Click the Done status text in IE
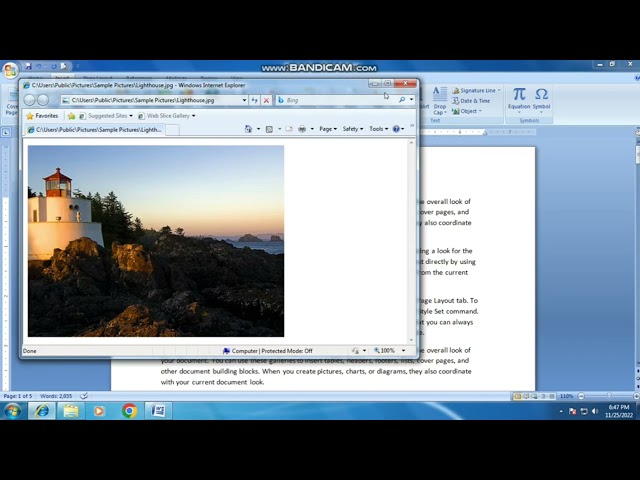The height and width of the screenshot is (480, 640). [29, 351]
